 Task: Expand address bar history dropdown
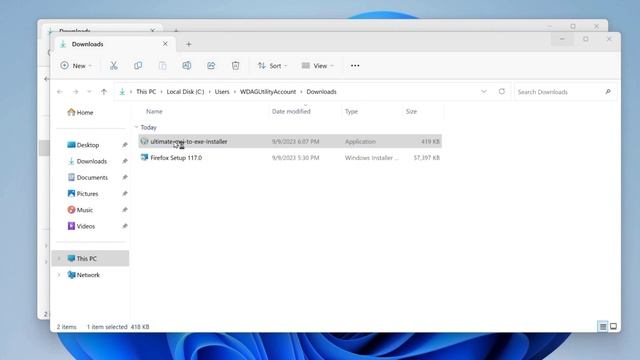pos(484,91)
